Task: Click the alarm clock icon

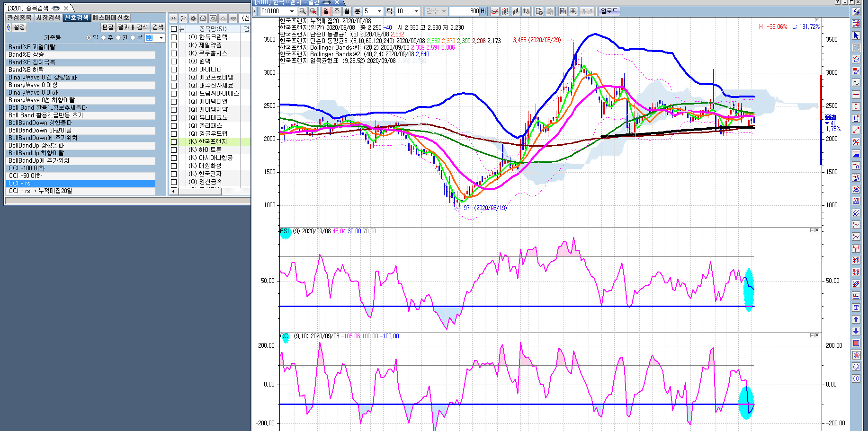Action: (203, 18)
